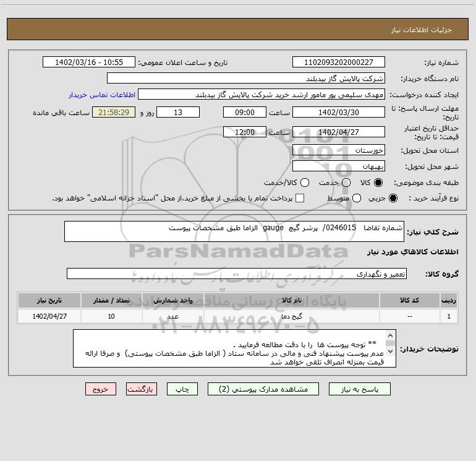Image resolution: width=476 pixels, height=461 pixels.
Task: Click the 'بازگشت' back button
Action: (x=142, y=389)
